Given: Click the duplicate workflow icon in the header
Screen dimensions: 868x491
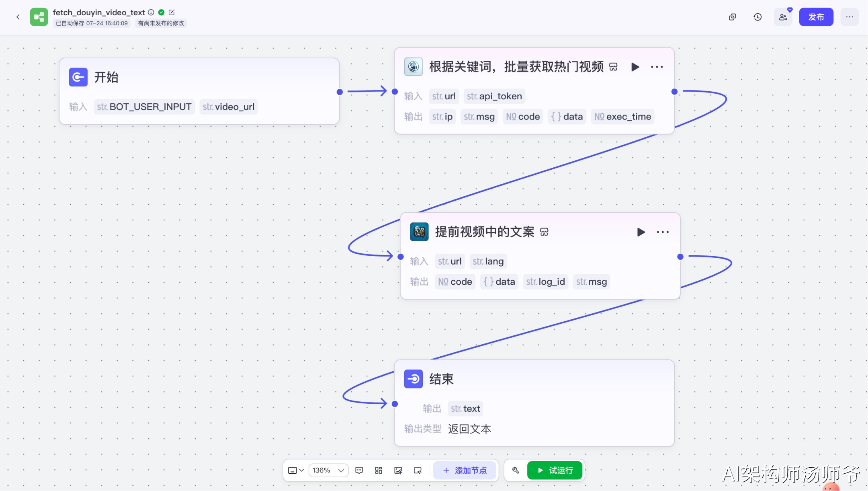Looking at the screenshot, I should [733, 17].
